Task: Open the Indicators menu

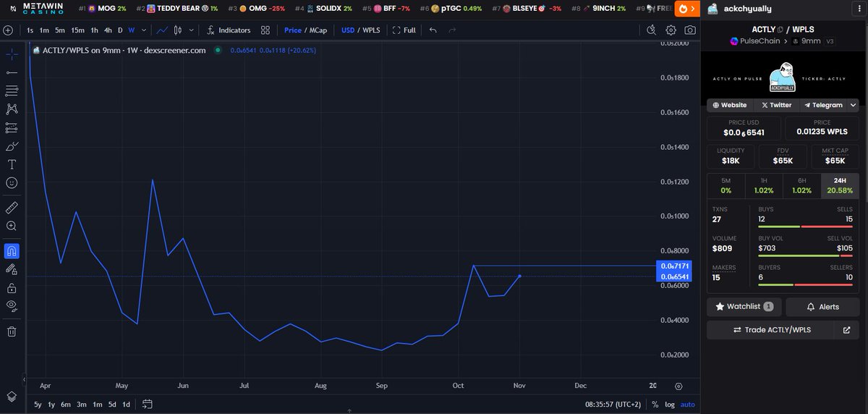Action: coord(228,30)
